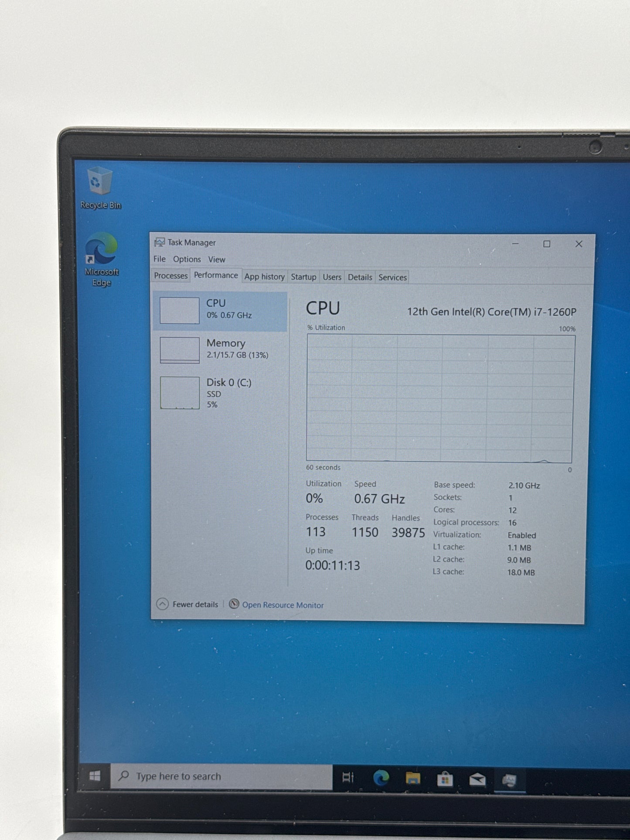Open the Mail app from taskbar
This screenshot has height=840, width=630.
477,779
